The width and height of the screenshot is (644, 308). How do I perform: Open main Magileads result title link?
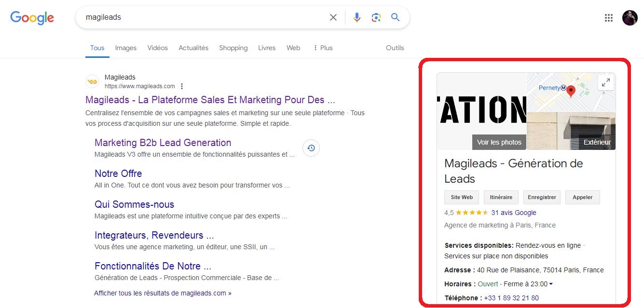click(x=210, y=100)
